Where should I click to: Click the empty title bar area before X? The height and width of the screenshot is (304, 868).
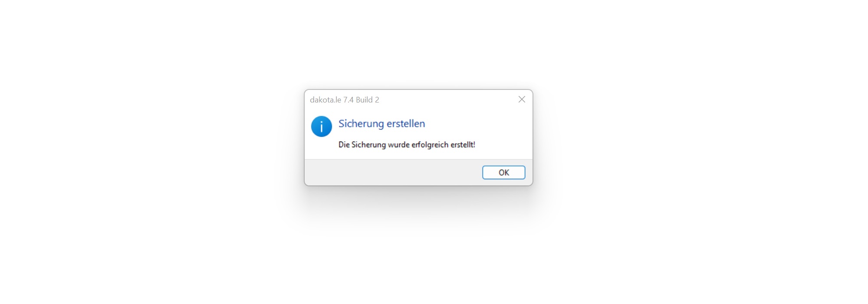coord(447,100)
